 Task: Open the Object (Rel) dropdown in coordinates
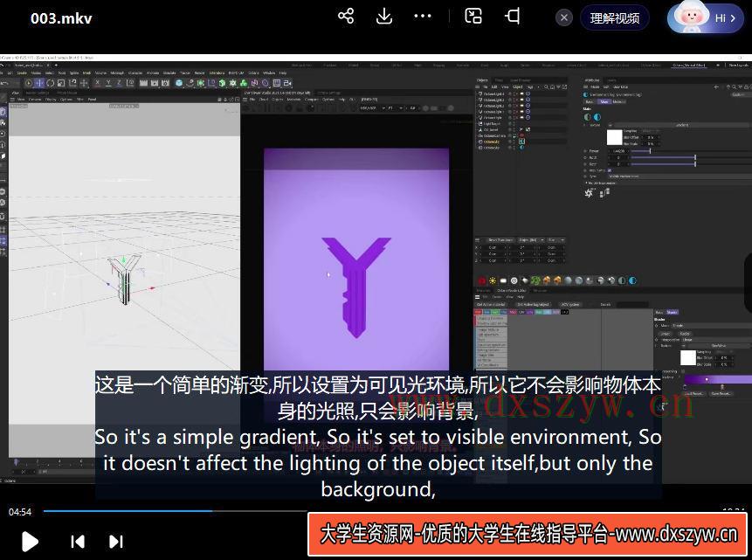tap(531, 240)
